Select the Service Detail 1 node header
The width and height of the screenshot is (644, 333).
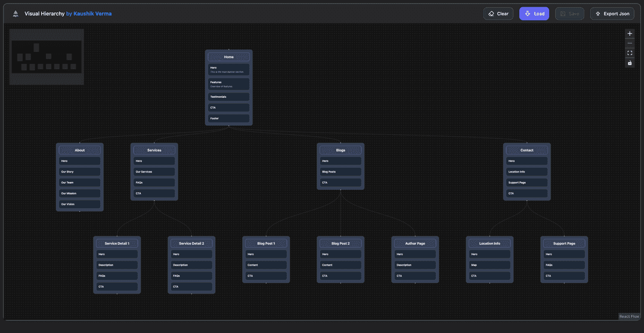(x=117, y=243)
